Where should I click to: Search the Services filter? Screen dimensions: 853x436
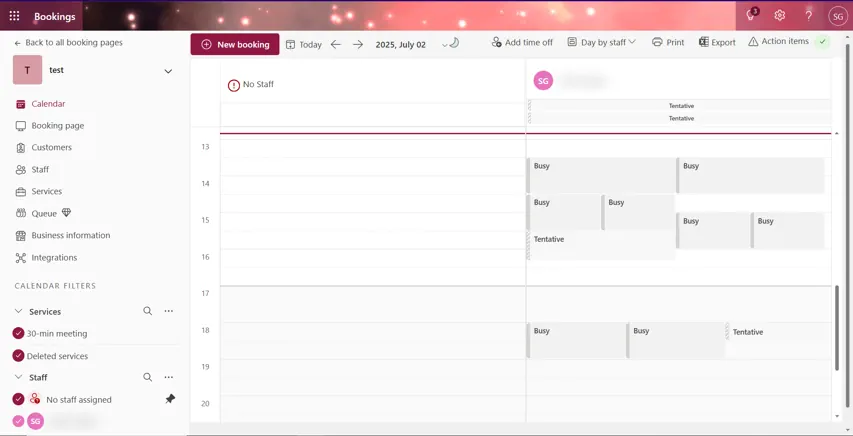point(147,311)
